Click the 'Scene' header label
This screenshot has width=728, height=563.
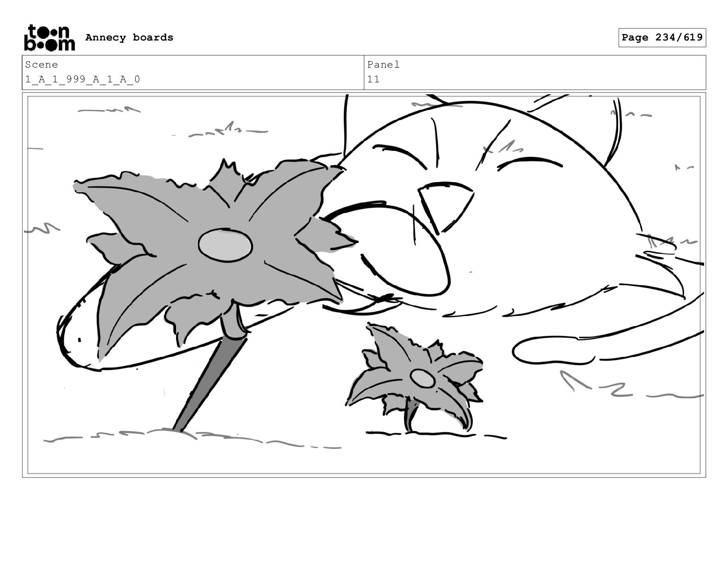(x=41, y=65)
